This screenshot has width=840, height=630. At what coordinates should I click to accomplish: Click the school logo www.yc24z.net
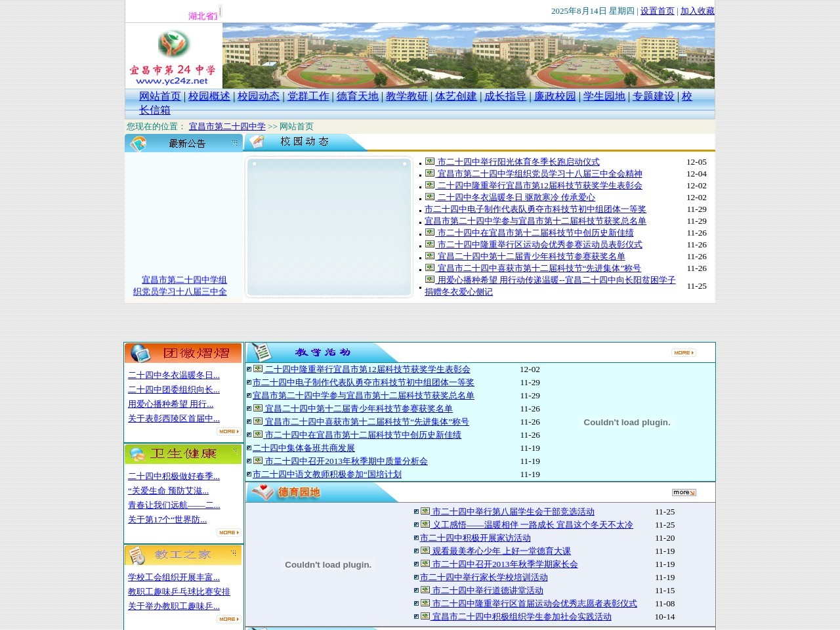[173, 56]
